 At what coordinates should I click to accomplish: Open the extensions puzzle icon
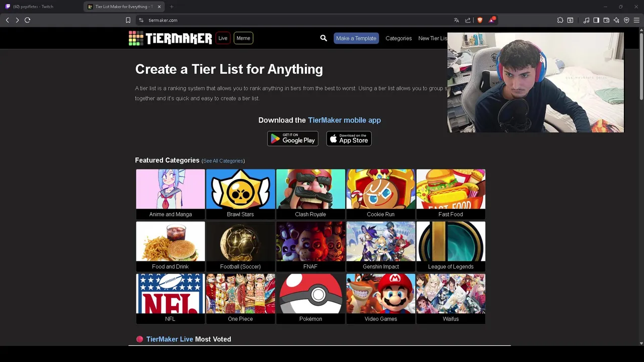tap(560, 20)
